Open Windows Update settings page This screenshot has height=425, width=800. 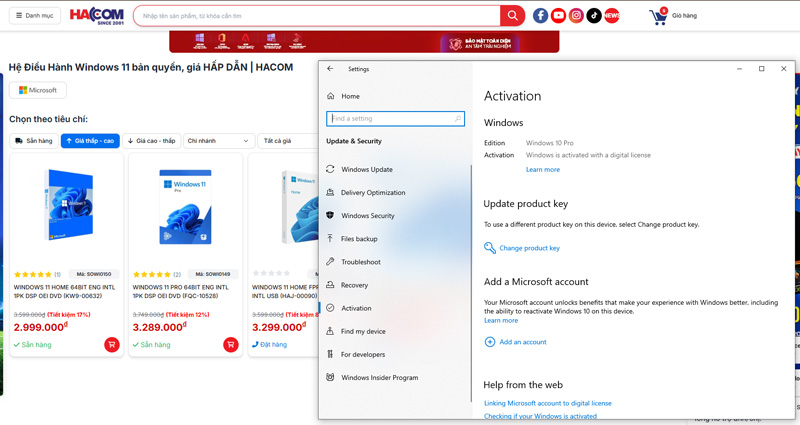click(x=367, y=169)
